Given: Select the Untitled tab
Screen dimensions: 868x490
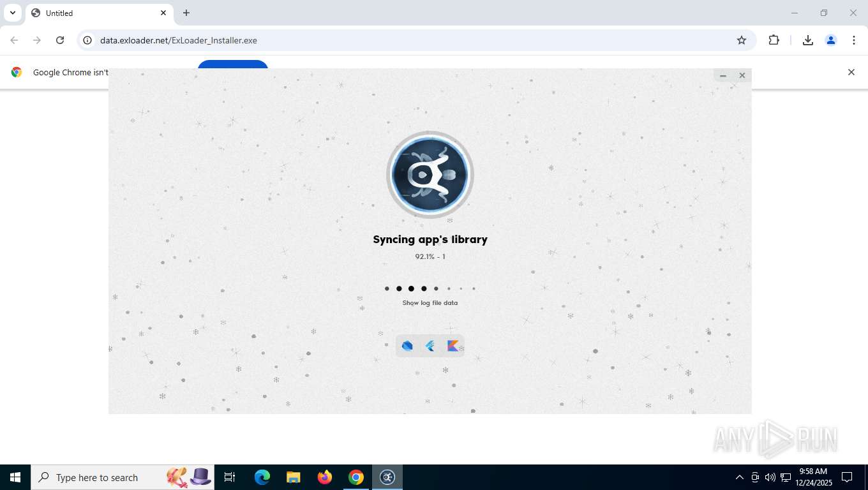Looking at the screenshot, I should 99,13.
